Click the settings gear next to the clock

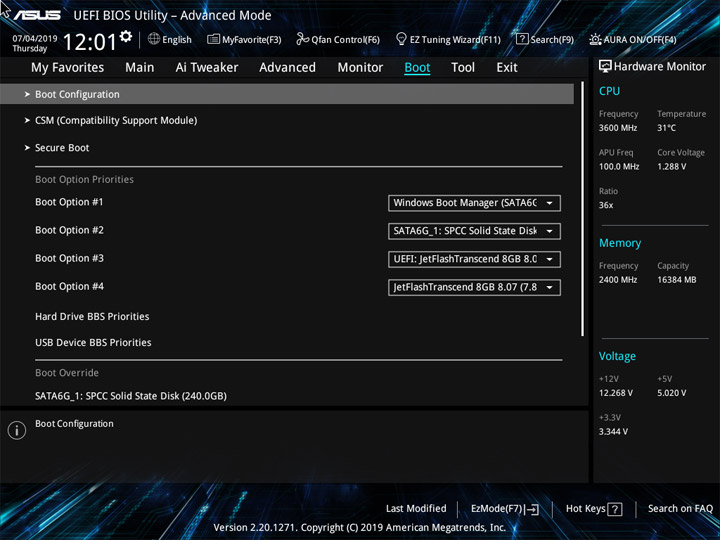[126, 36]
